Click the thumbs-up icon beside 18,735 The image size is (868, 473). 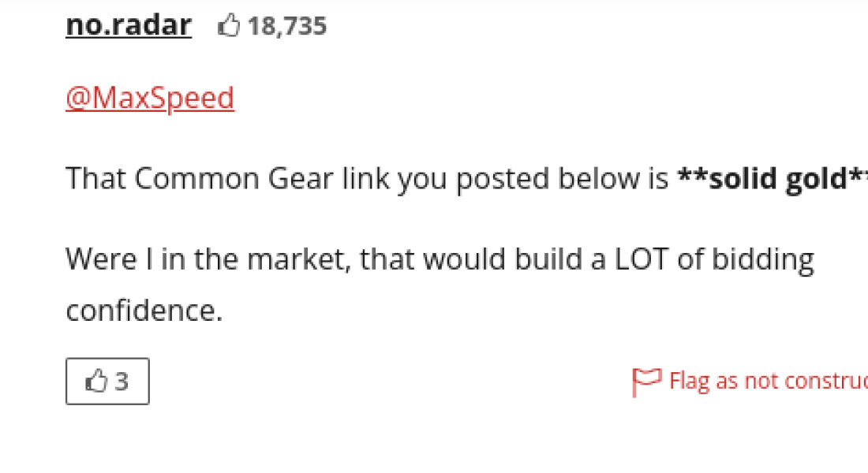coord(229,25)
